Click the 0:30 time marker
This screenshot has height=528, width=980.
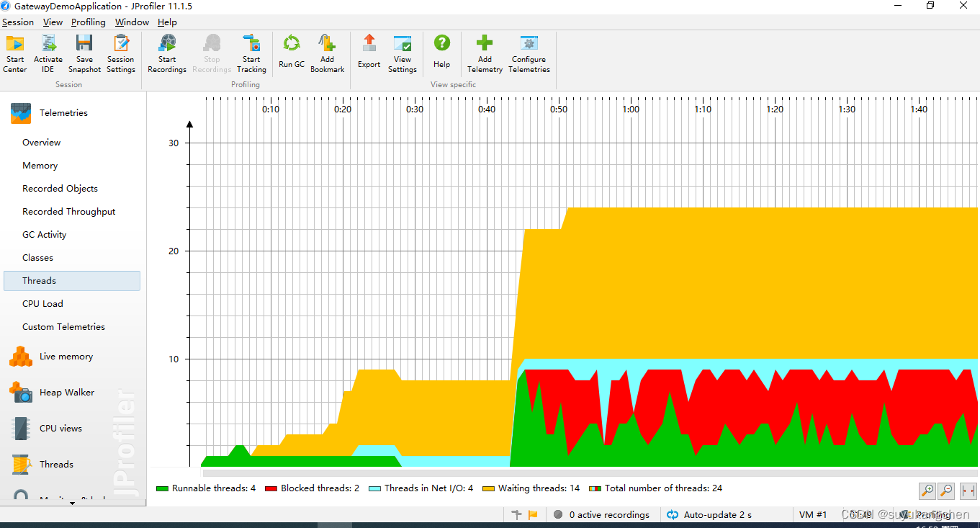[x=415, y=109]
